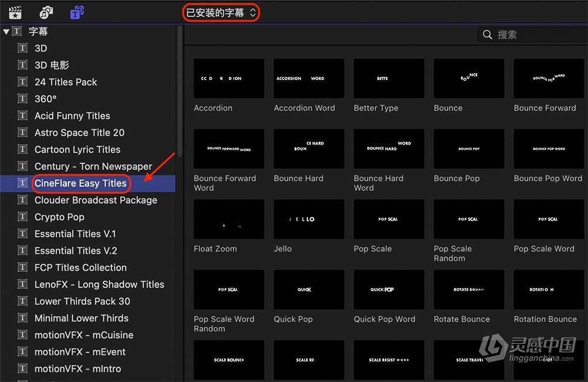
Task: Select Minimal Lower Thirds category
Action: [x=88, y=318]
